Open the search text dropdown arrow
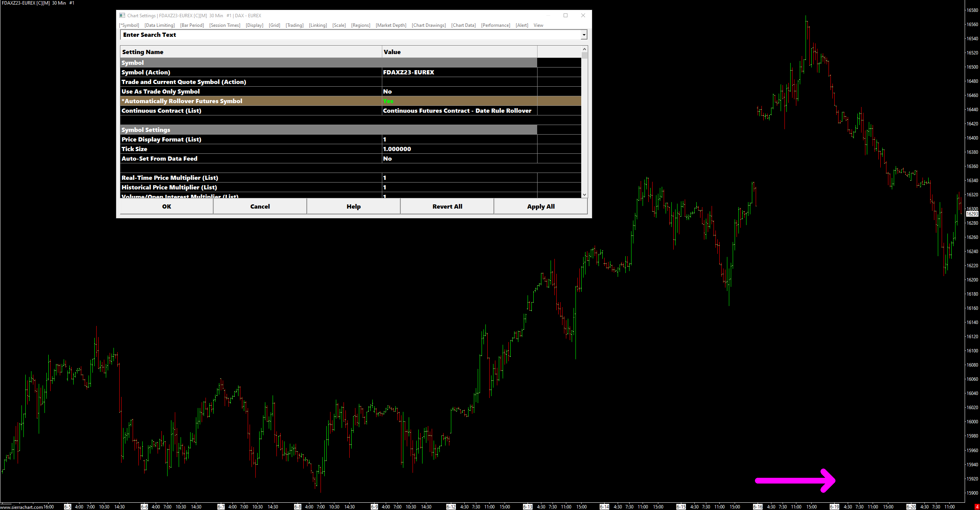Screen dimensions: 980x510 tap(584, 35)
